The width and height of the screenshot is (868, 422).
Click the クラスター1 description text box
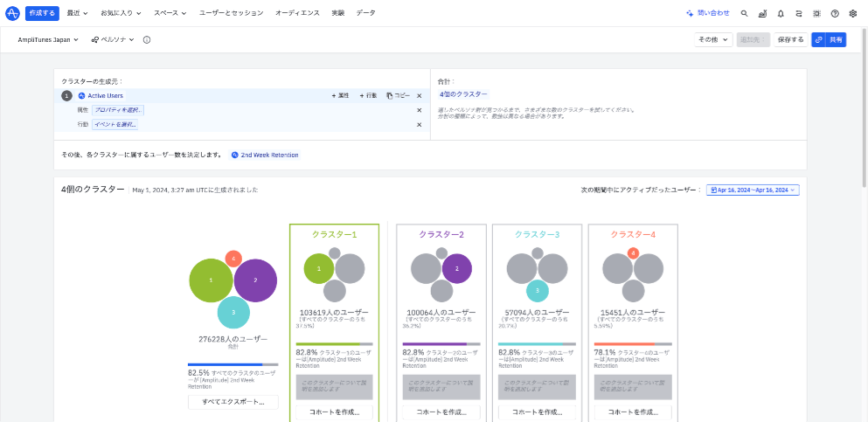tap(334, 387)
